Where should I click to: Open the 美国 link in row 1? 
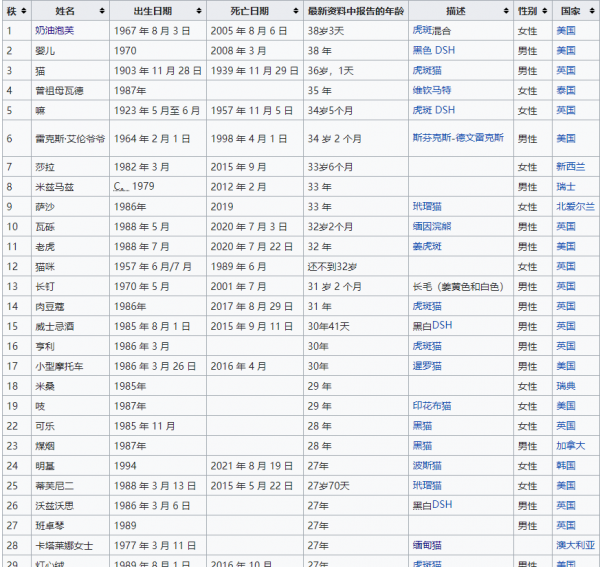point(566,31)
